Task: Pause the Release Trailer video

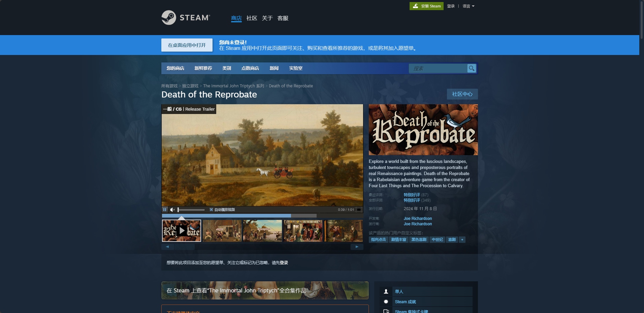Action: point(165,209)
